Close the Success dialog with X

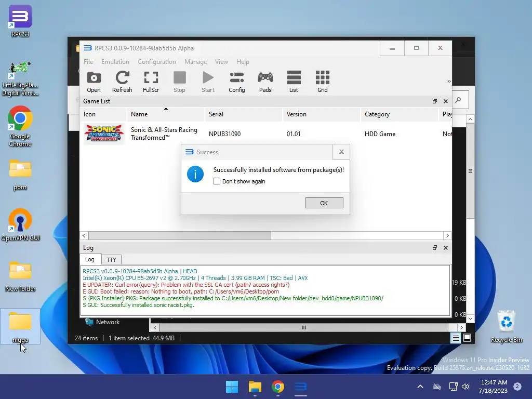(x=341, y=152)
